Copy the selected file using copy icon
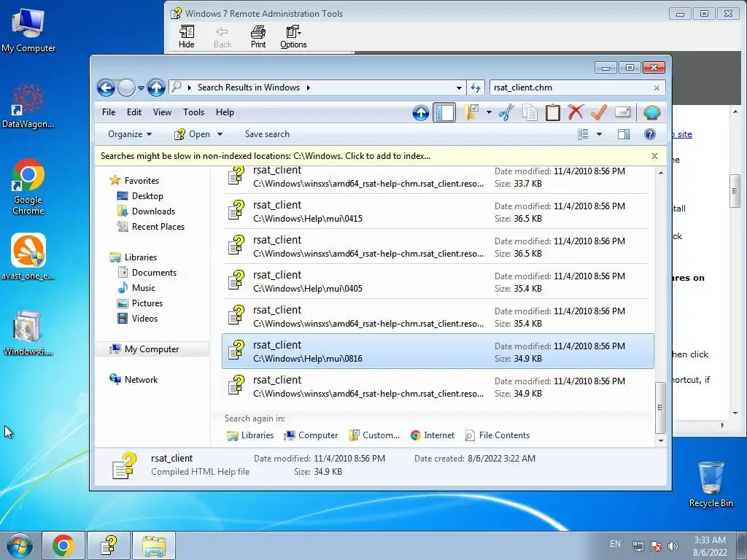747x560 pixels. pyautogui.click(x=530, y=112)
